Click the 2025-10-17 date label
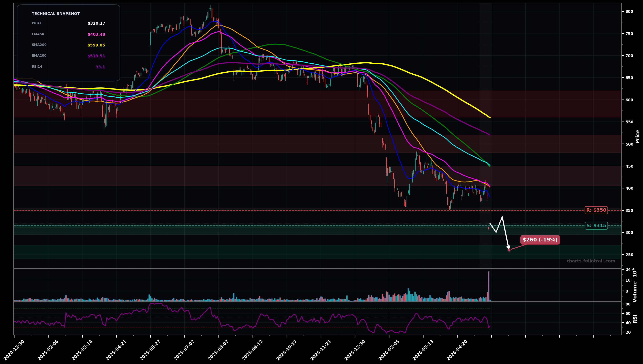The height and width of the screenshot is (364, 643). pos(287,350)
